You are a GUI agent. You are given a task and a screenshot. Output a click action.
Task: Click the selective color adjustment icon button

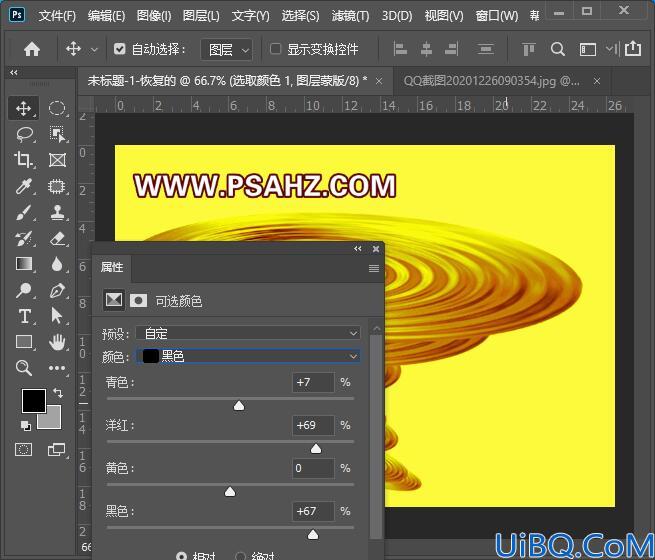click(x=114, y=300)
